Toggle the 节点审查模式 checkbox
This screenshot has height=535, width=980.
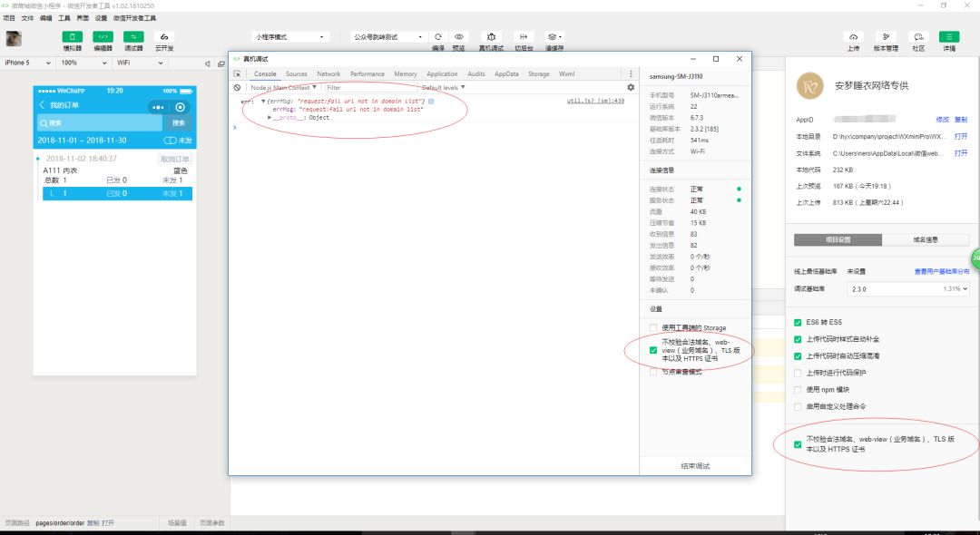tap(653, 372)
